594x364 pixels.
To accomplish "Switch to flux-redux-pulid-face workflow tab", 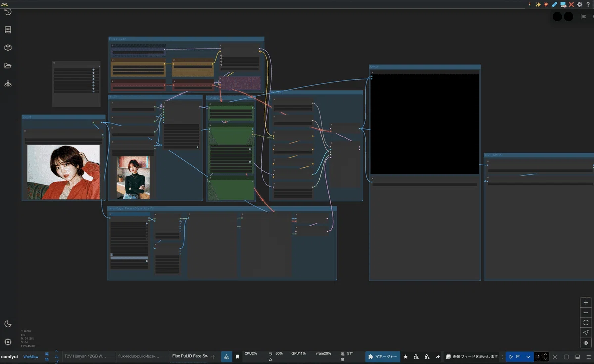I will pos(139,356).
